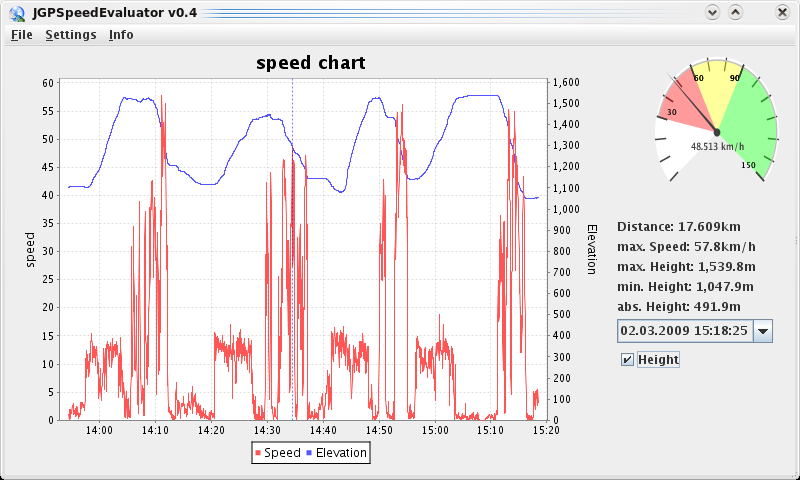800x480 pixels.
Task: Click the red Speed legend marker
Action: pos(258,453)
